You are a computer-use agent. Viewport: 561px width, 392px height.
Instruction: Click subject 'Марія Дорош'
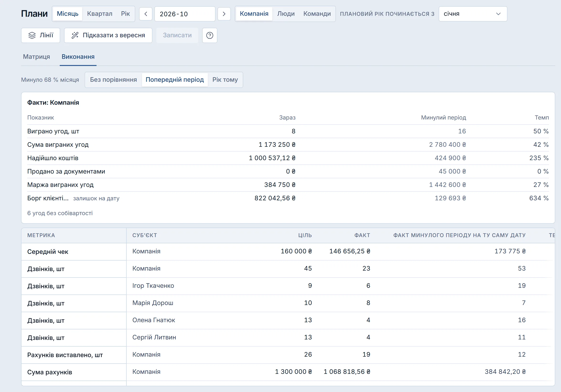click(153, 303)
